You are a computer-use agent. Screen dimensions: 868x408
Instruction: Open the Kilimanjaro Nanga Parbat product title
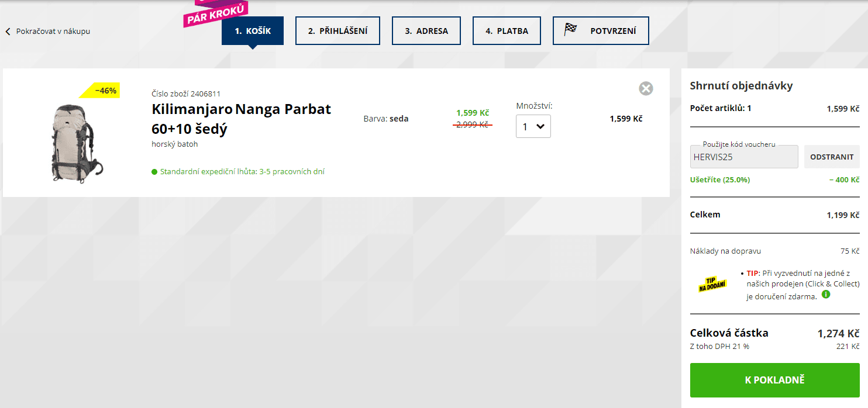[x=242, y=119]
